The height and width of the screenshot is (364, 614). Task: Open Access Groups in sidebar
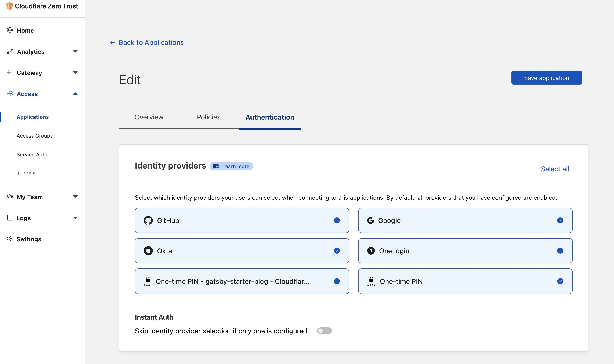click(x=35, y=136)
